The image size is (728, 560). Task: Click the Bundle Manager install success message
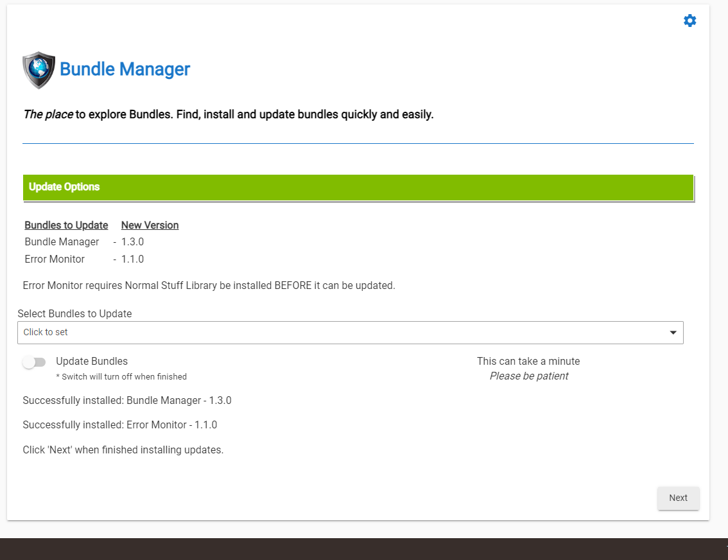pyautogui.click(x=127, y=400)
